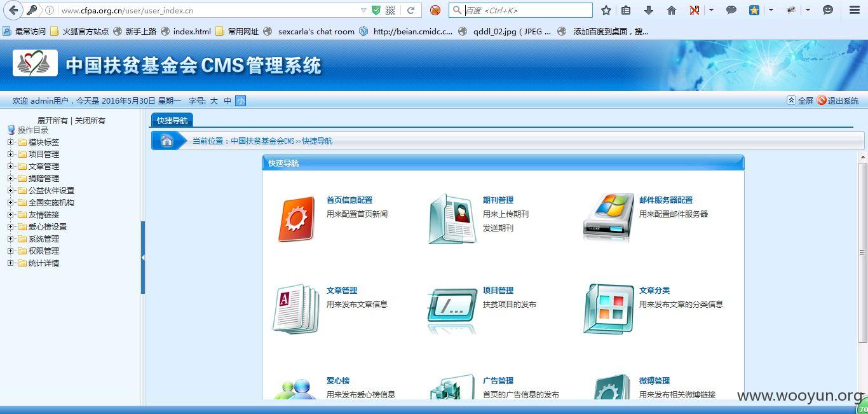Click the 邮件服务器配置 link text

[666, 200]
